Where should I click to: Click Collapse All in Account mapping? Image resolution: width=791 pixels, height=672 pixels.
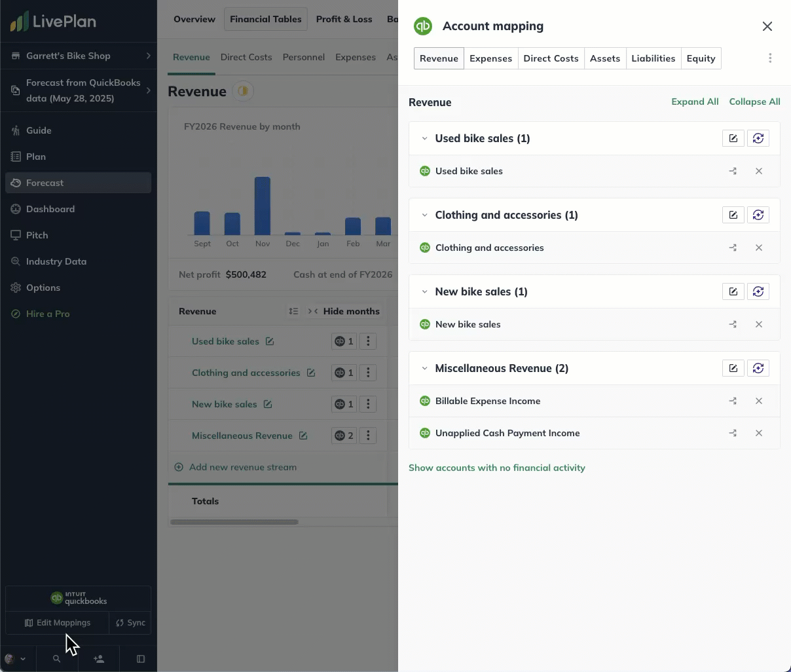click(x=754, y=102)
